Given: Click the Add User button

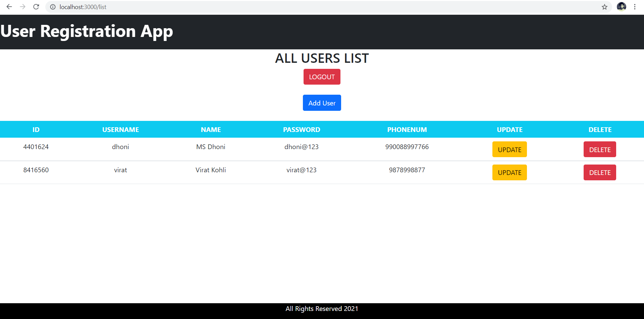Looking at the screenshot, I should coord(322,103).
